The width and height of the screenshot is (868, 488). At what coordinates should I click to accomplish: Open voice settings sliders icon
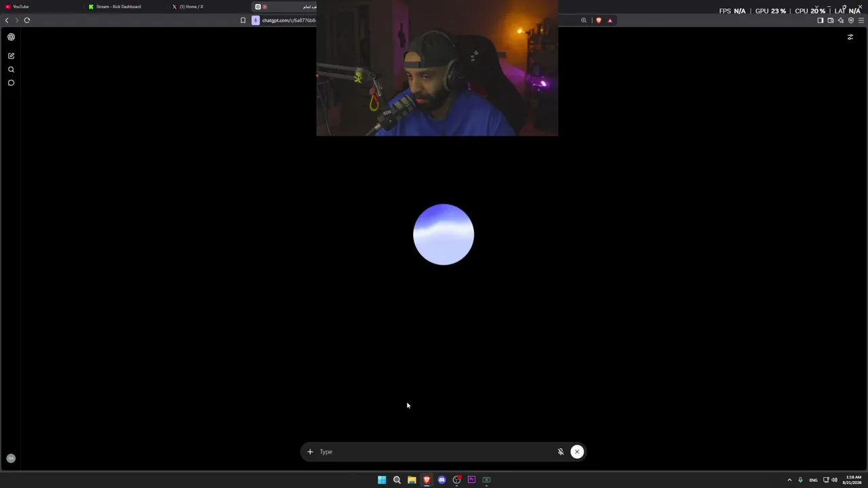click(850, 37)
